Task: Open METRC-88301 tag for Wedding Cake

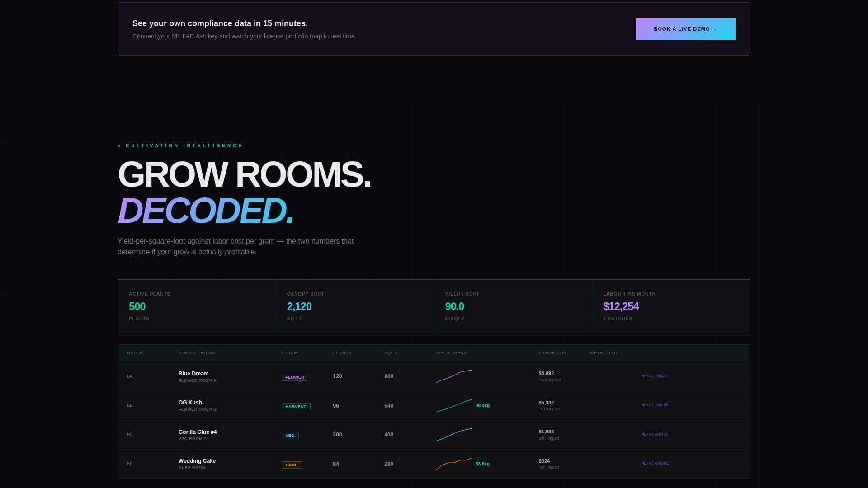Action: point(655,463)
